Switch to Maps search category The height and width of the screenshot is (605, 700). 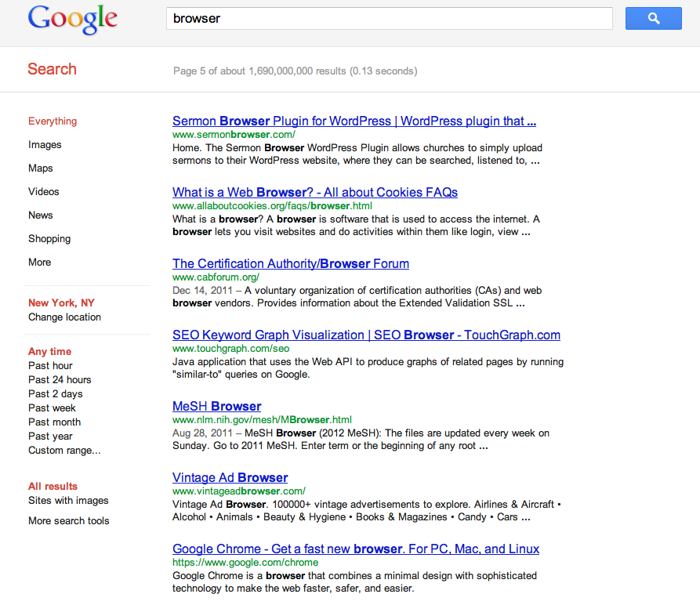tap(41, 168)
